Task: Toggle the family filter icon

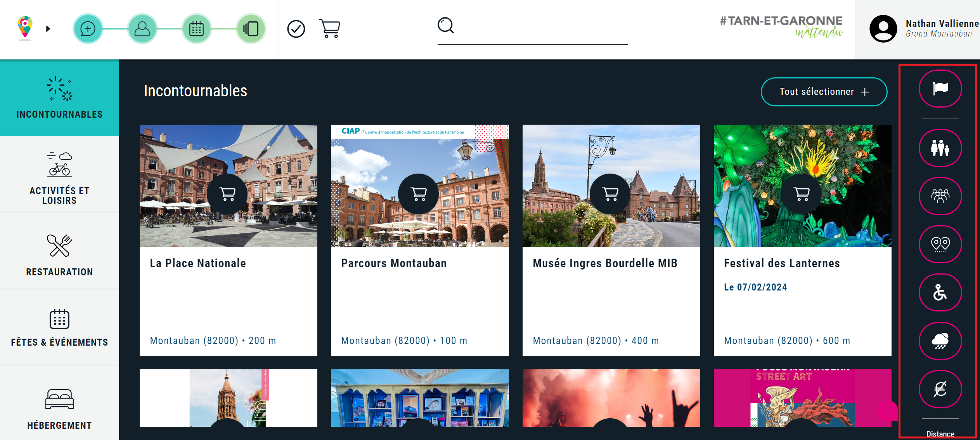Action: coord(940,148)
